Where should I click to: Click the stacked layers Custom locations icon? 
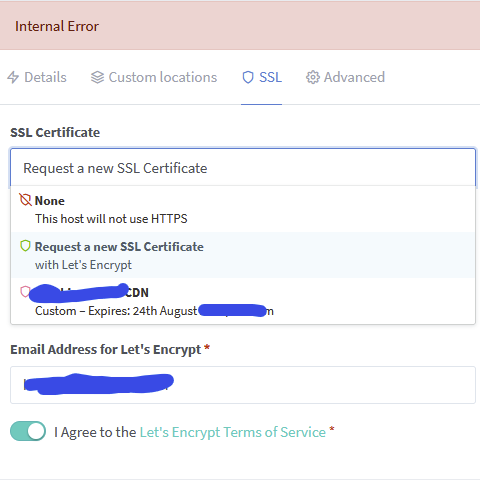coord(97,77)
